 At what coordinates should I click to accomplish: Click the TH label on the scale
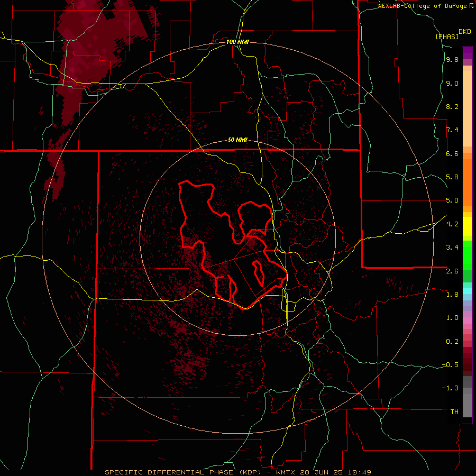[454, 412]
